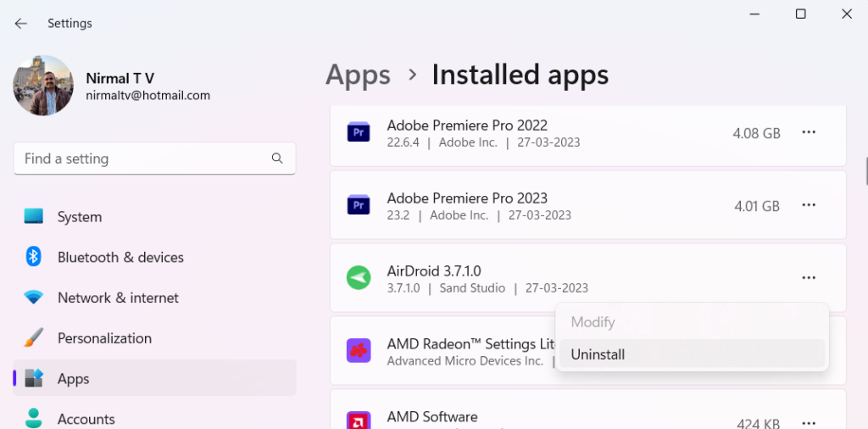The image size is (868, 429).
Task: Open more options for Premiere Pro 2023
Action: 809,204
